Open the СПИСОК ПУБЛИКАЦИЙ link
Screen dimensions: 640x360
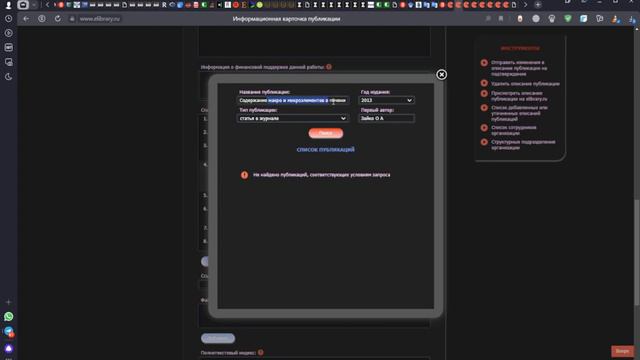(325, 149)
